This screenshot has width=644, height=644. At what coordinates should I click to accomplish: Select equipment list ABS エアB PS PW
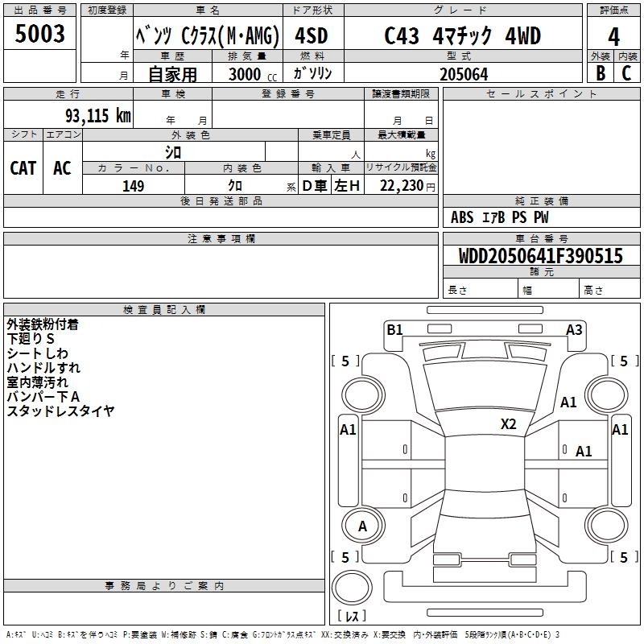pyautogui.click(x=499, y=217)
